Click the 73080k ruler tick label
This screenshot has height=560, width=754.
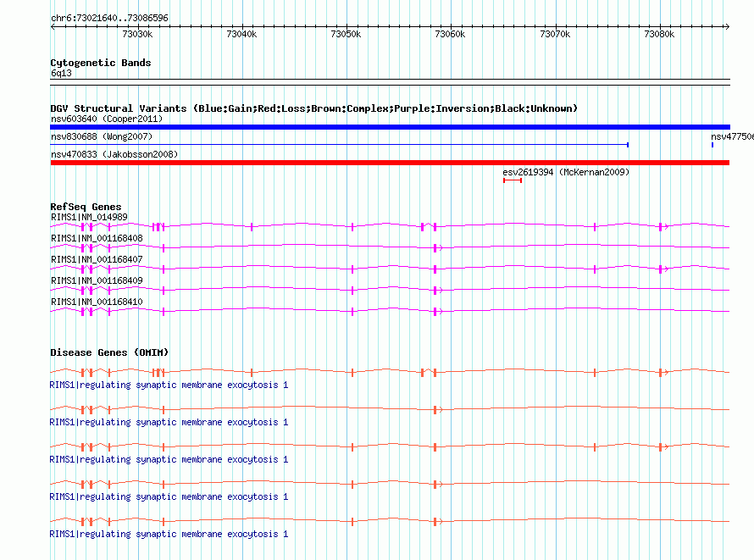[659, 34]
